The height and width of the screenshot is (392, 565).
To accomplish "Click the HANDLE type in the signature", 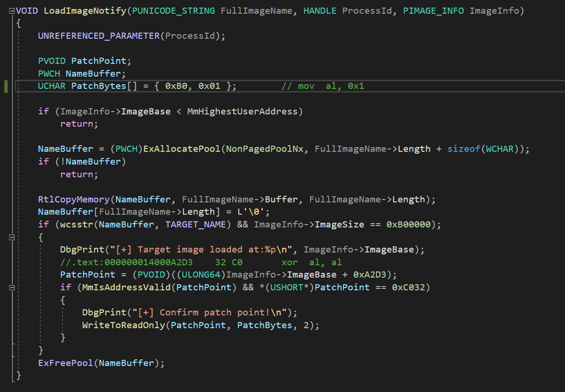I will coord(320,11).
